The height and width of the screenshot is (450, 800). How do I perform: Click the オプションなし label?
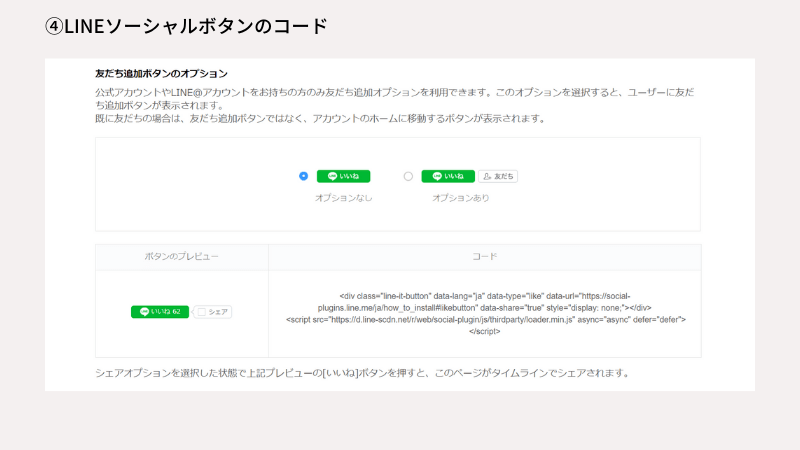click(343, 198)
